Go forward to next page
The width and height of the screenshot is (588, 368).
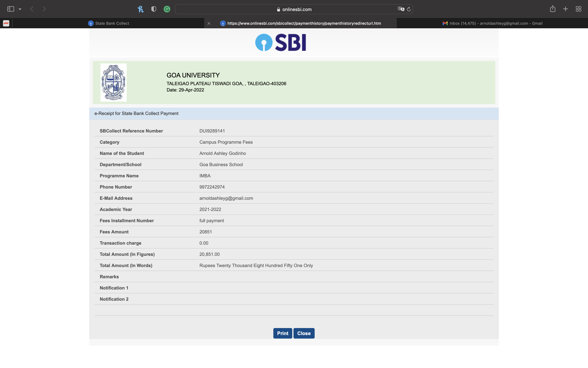(44, 9)
